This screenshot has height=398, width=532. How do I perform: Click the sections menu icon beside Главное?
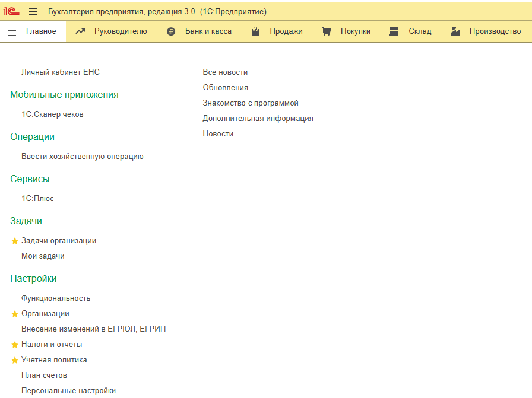point(12,31)
